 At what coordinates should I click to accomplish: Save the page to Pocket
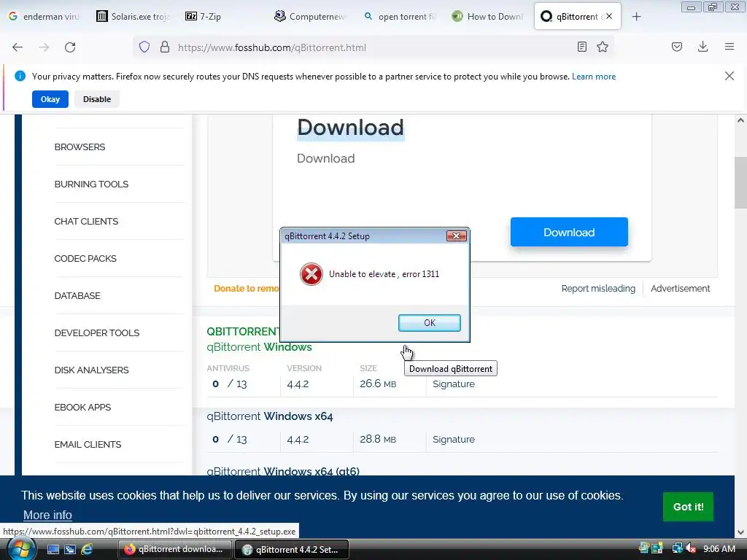click(677, 47)
